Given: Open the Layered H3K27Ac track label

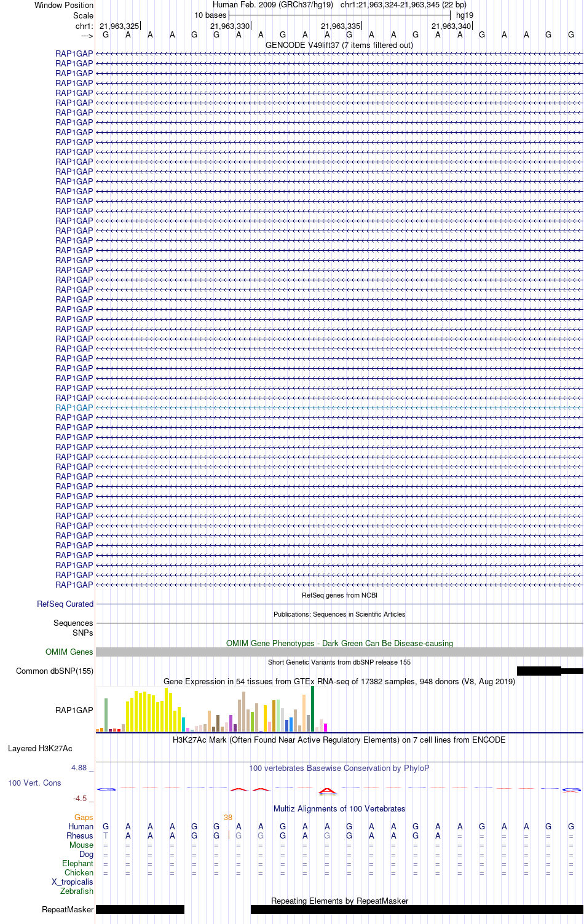Looking at the screenshot, I should point(40,748).
